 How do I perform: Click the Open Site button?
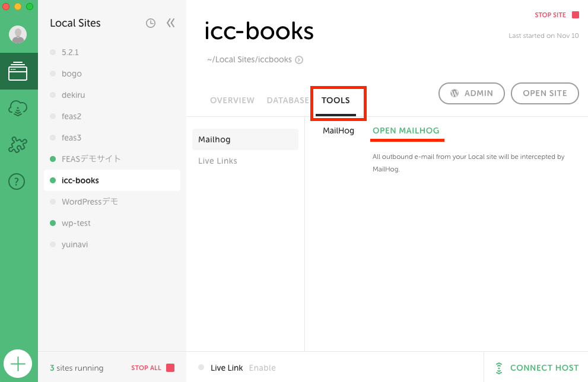click(x=545, y=93)
